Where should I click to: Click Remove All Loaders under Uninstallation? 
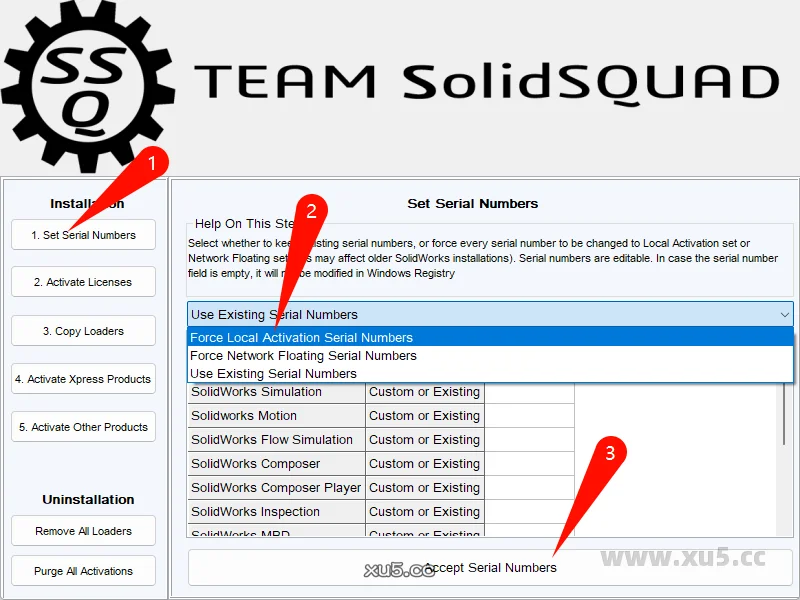click(x=84, y=531)
